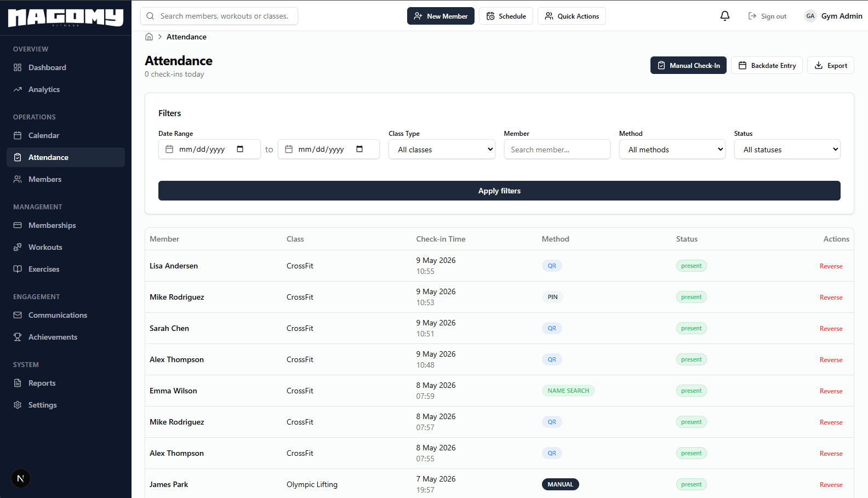
Task: Click the GA avatar badge
Action: click(810, 16)
